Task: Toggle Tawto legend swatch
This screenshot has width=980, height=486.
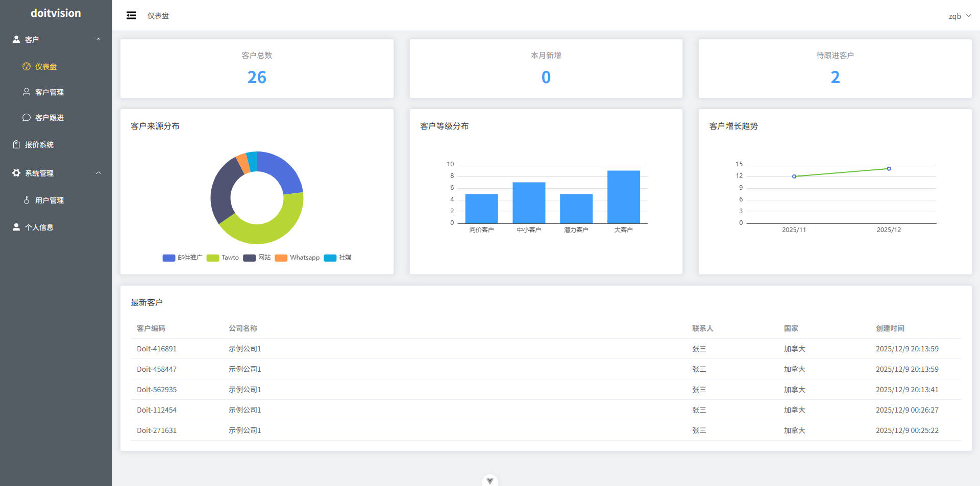Action: point(213,258)
